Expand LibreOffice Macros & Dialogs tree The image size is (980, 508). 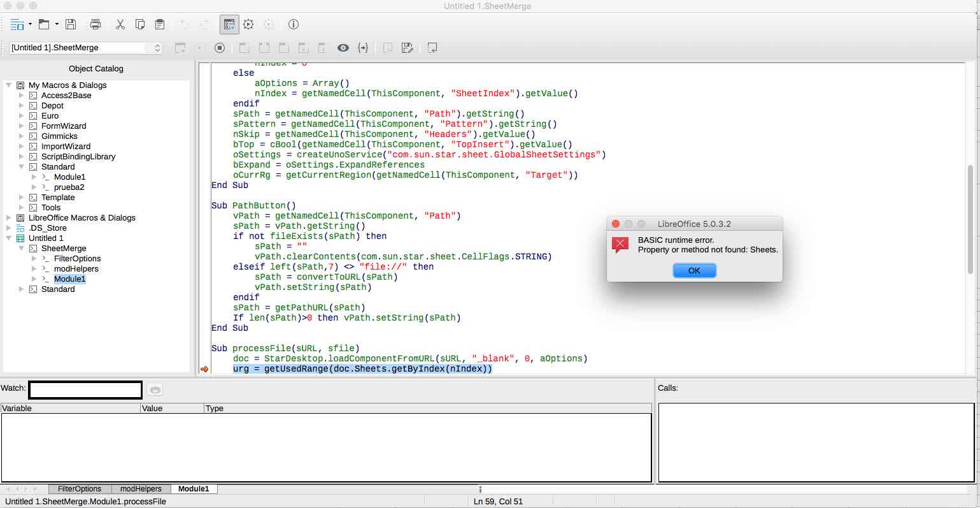[9, 218]
